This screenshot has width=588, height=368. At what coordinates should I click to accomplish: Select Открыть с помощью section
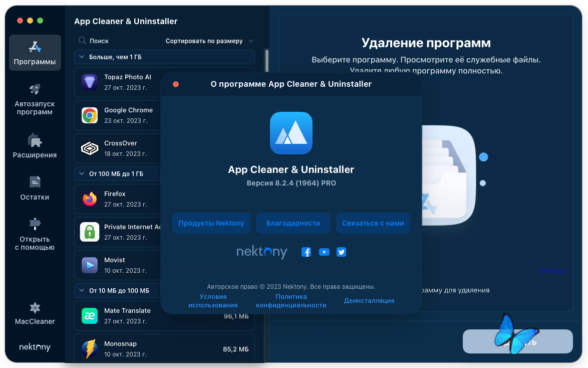pyautogui.click(x=35, y=234)
